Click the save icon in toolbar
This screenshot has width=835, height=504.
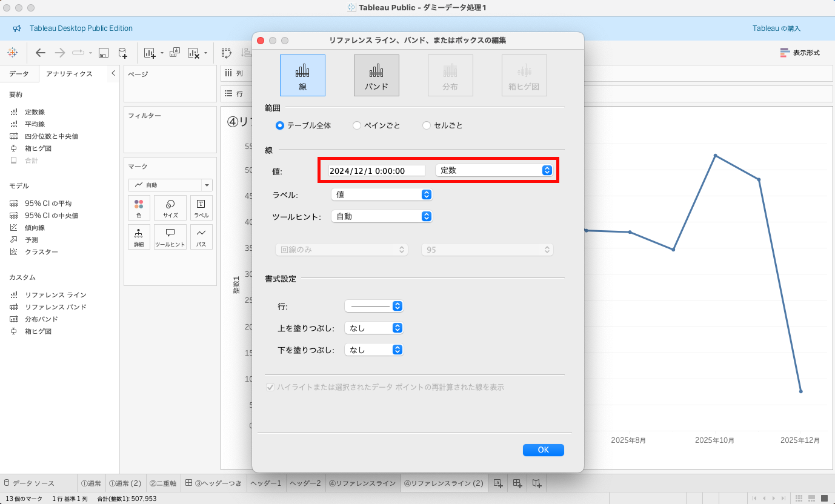pyautogui.click(x=104, y=53)
